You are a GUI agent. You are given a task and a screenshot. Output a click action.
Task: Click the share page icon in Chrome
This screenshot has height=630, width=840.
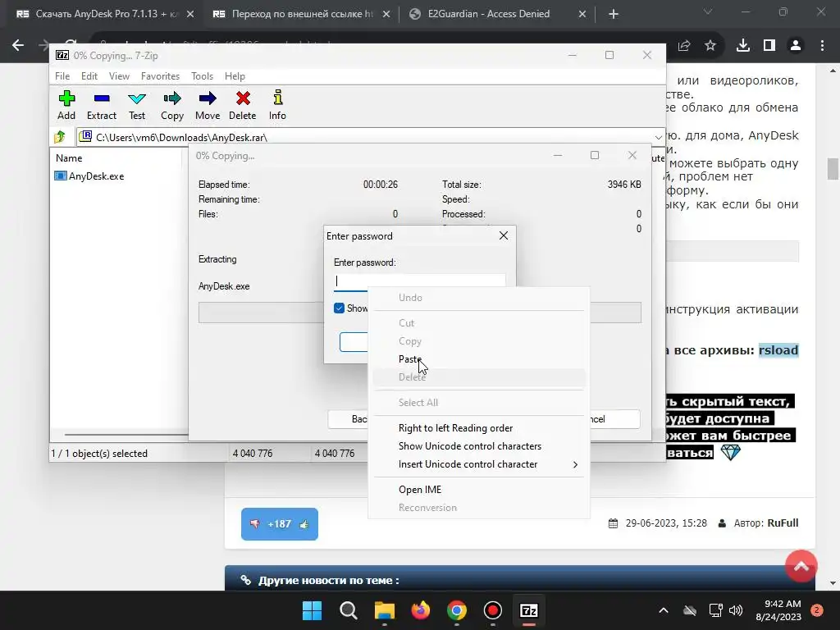pyautogui.click(x=684, y=46)
